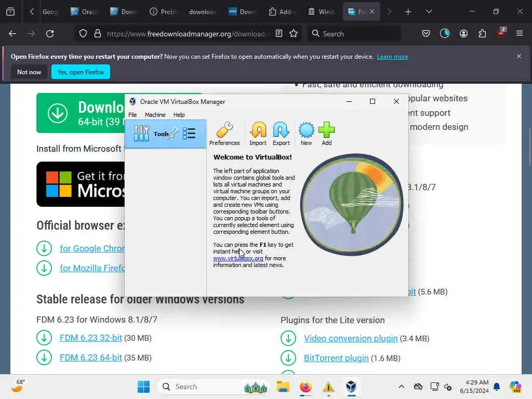Click Not now in Firefox notification
Viewport: 532px width, 399px height.
pos(29,72)
